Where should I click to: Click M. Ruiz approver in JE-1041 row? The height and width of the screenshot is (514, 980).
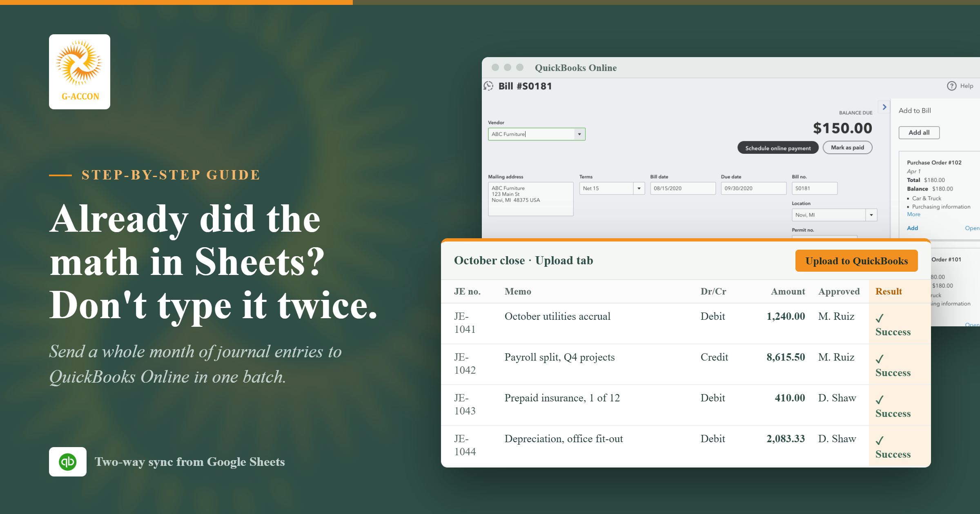tap(836, 316)
